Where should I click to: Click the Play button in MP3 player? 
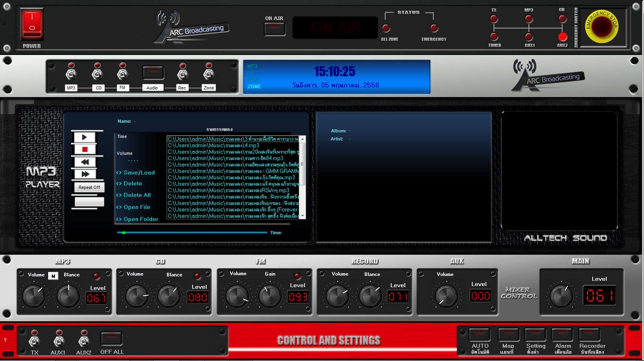[x=85, y=137]
